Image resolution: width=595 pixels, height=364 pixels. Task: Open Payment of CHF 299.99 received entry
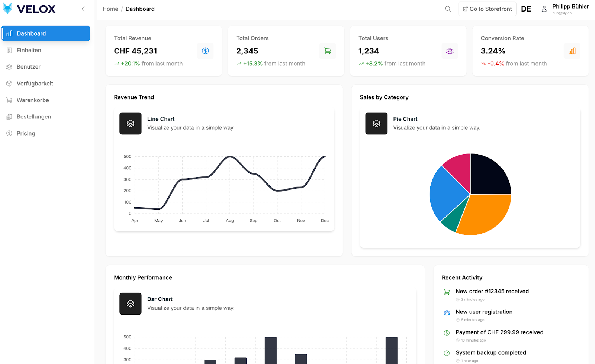(499, 332)
